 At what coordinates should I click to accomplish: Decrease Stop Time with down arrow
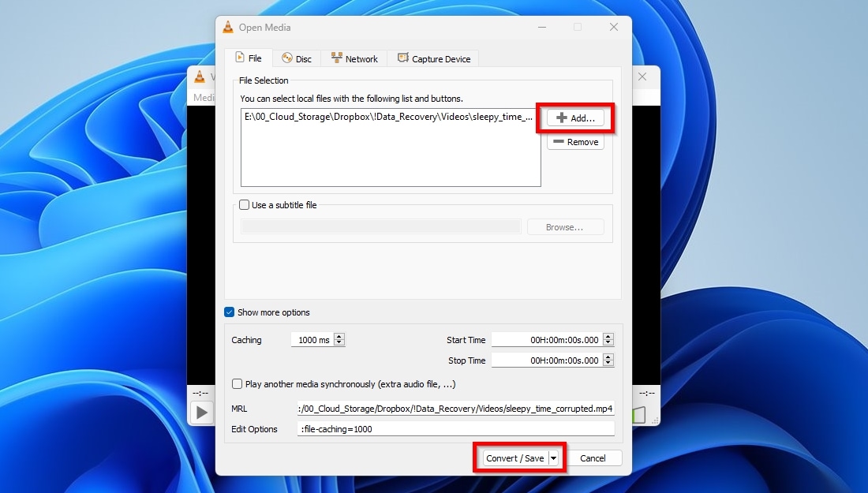(608, 364)
